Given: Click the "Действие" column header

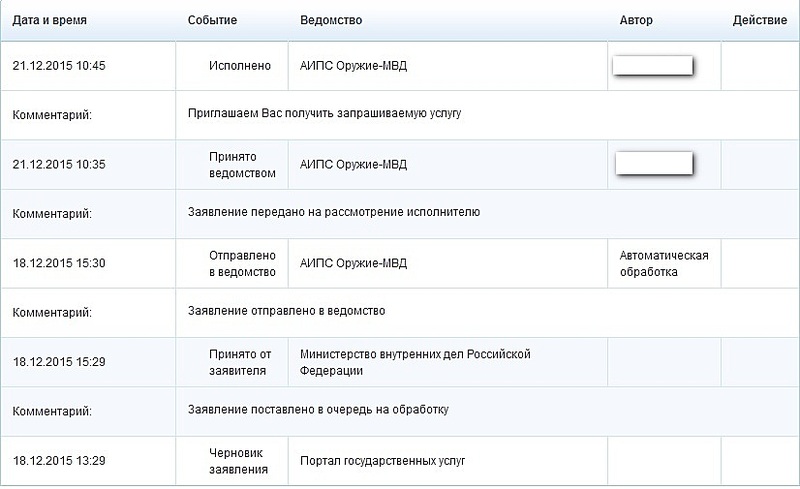Looking at the screenshot, I should pos(761,20).
